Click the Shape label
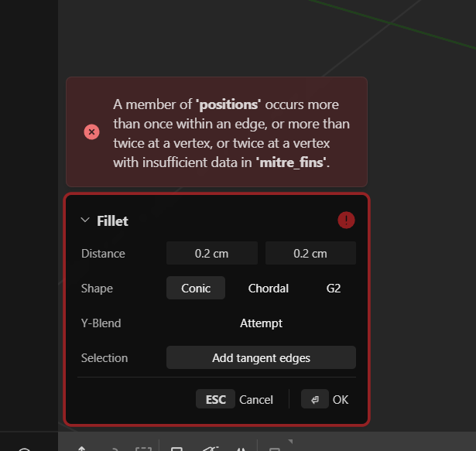 click(97, 289)
